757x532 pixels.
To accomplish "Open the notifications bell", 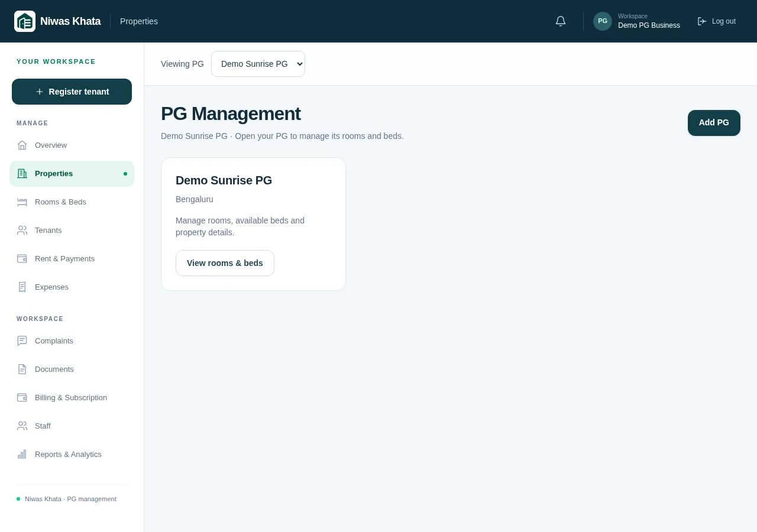I will pyautogui.click(x=561, y=21).
